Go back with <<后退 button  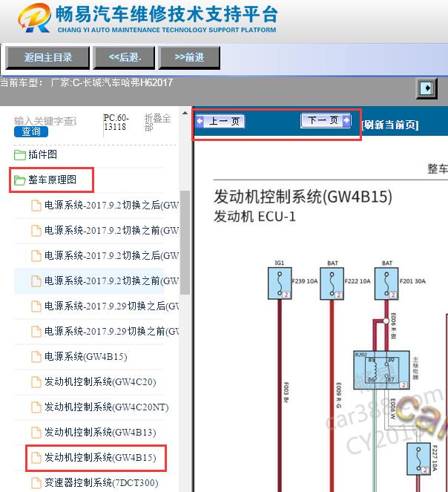click(x=124, y=57)
